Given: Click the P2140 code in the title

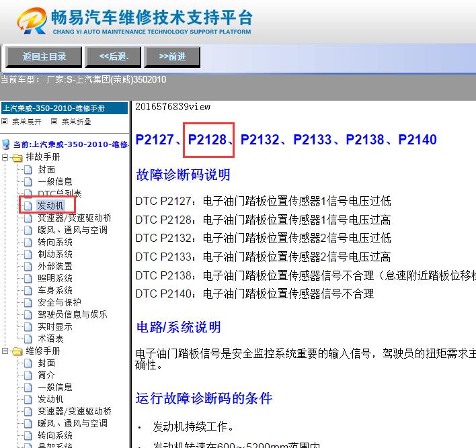Looking at the screenshot, I should tap(418, 140).
